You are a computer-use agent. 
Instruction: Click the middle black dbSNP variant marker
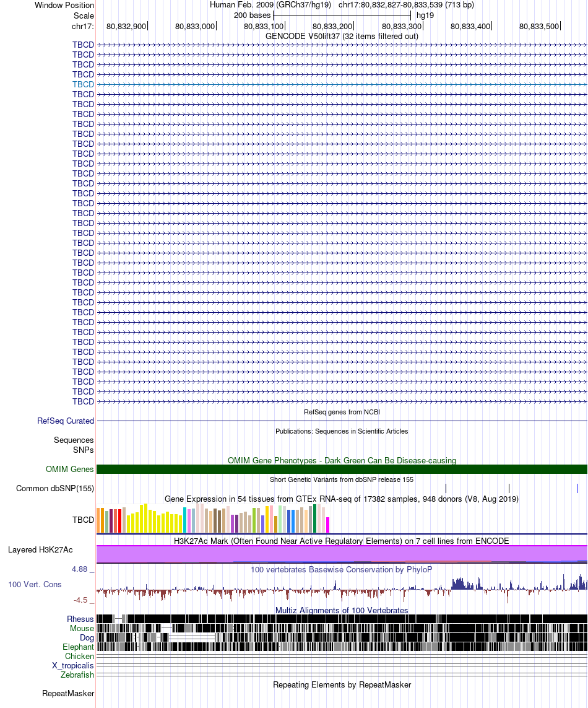[x=509, y=489]
